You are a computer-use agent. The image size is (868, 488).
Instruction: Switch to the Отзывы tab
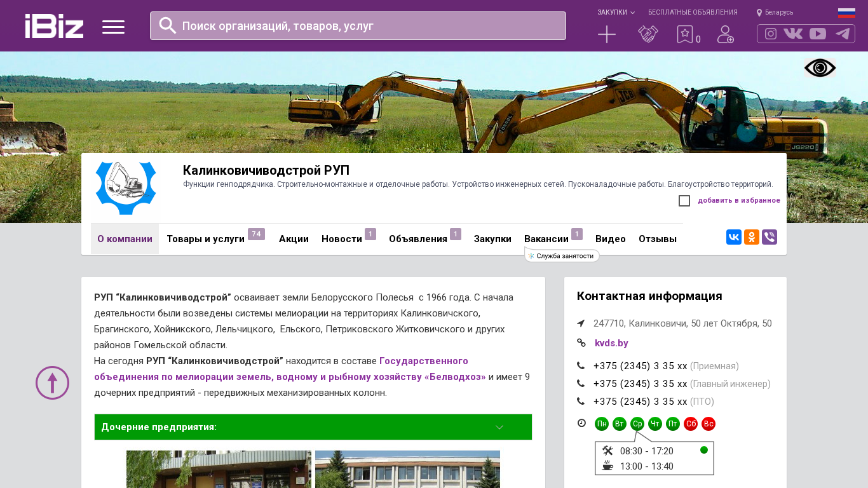[658, 239]
